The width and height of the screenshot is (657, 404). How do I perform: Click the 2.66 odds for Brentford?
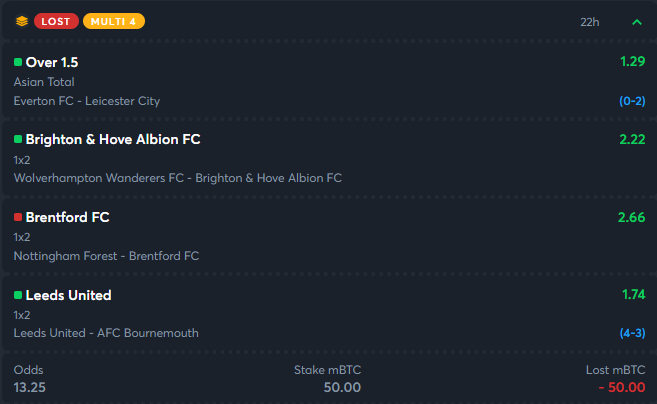coord(631,217)
